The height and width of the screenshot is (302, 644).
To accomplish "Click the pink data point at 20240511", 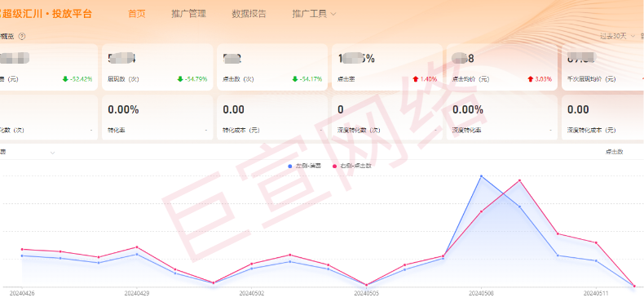I will tap(596, 242).
